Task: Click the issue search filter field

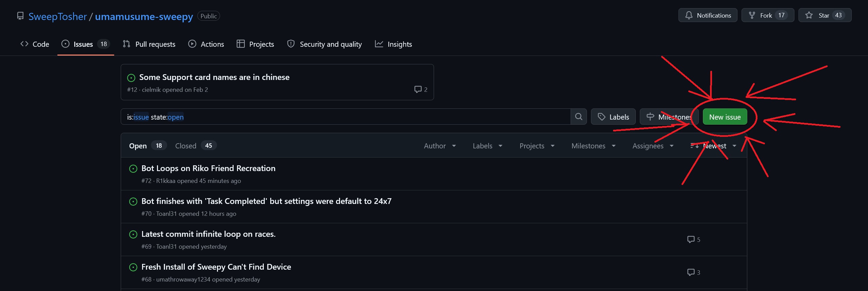Action: coord(346,117)
